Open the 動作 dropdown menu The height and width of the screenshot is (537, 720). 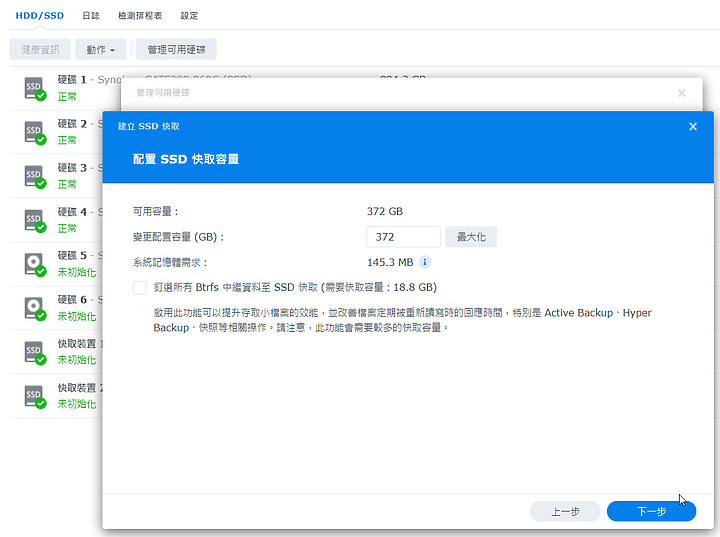(x=101, y=49)
